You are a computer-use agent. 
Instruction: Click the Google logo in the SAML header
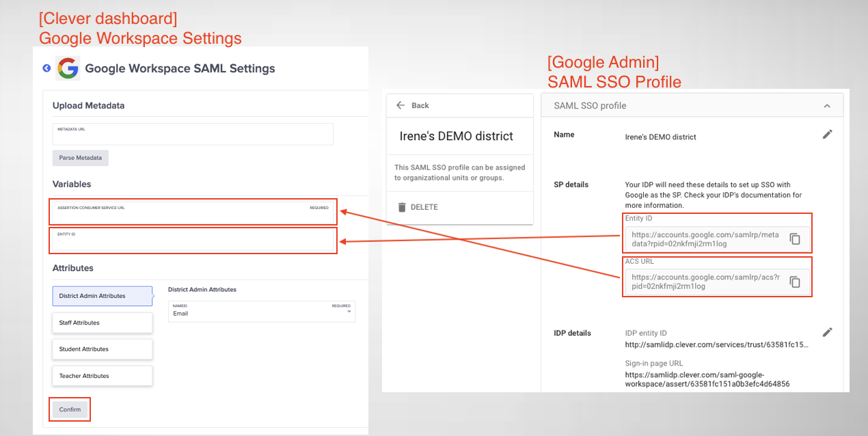67,68
